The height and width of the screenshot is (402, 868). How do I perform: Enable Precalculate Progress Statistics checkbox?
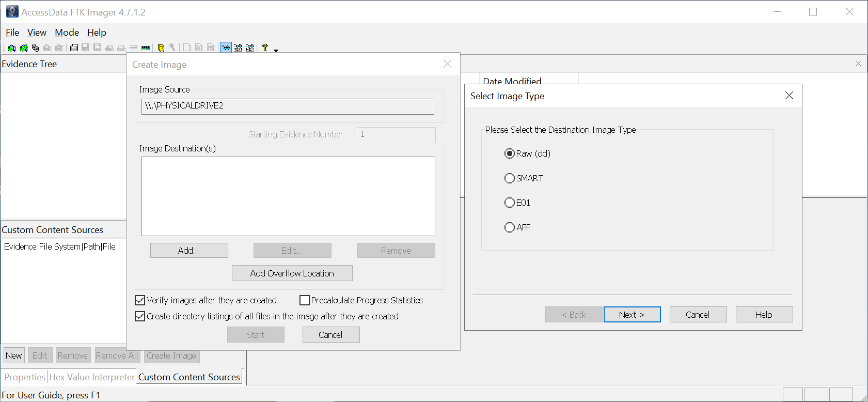305,300
